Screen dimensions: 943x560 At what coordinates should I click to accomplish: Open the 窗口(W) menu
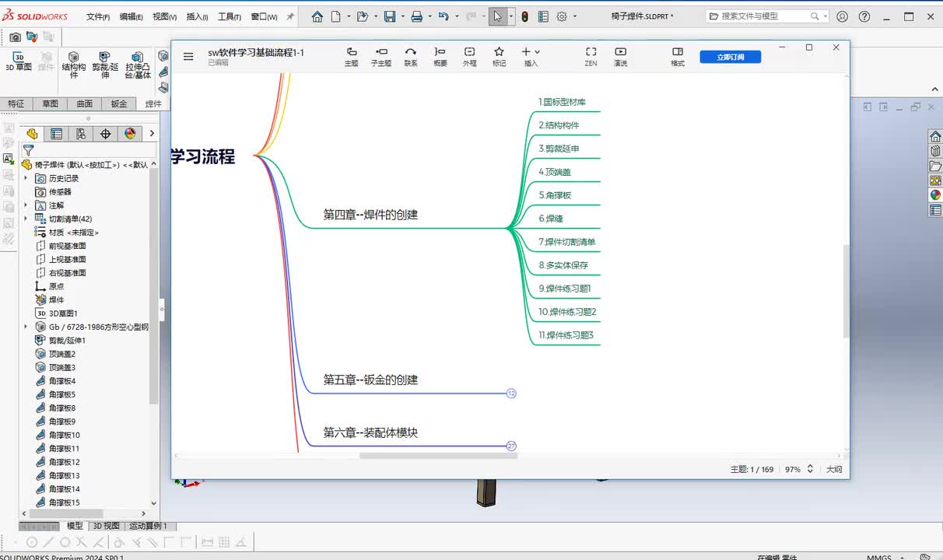pyautogui.click(x=264, y=16)
